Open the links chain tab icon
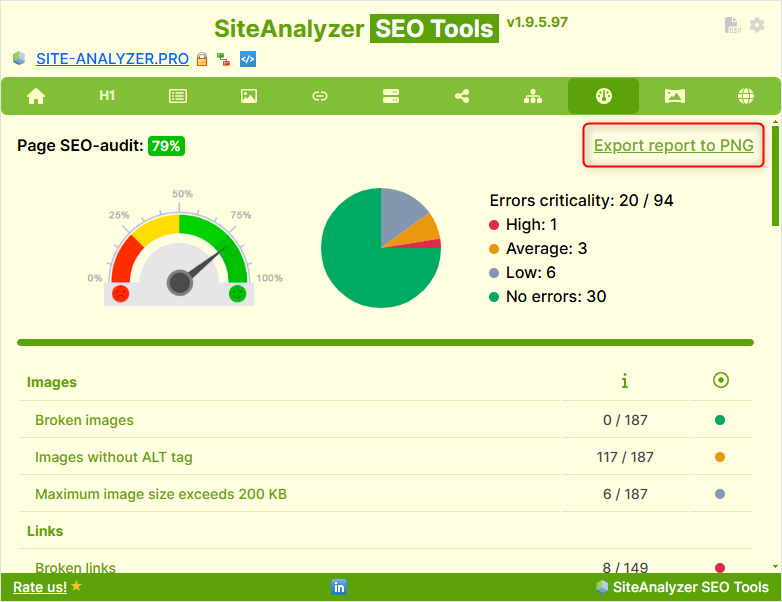 [320, 96]
